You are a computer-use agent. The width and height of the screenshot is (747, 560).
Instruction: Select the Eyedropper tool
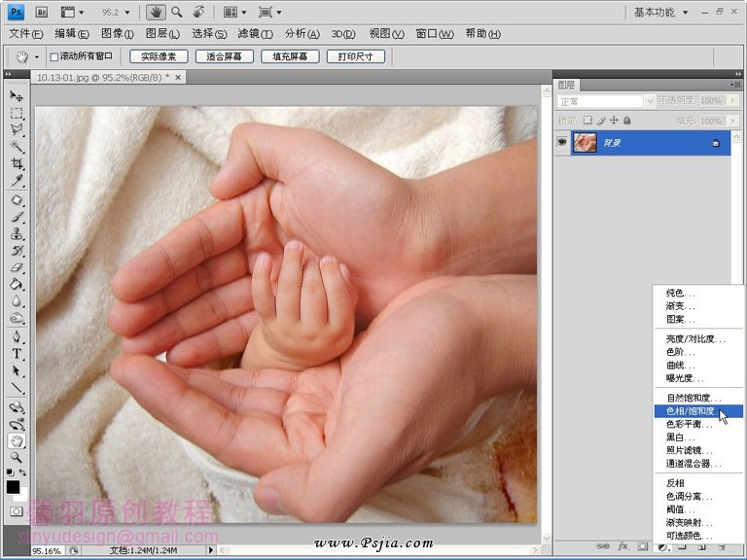click(x=17, y=182)
